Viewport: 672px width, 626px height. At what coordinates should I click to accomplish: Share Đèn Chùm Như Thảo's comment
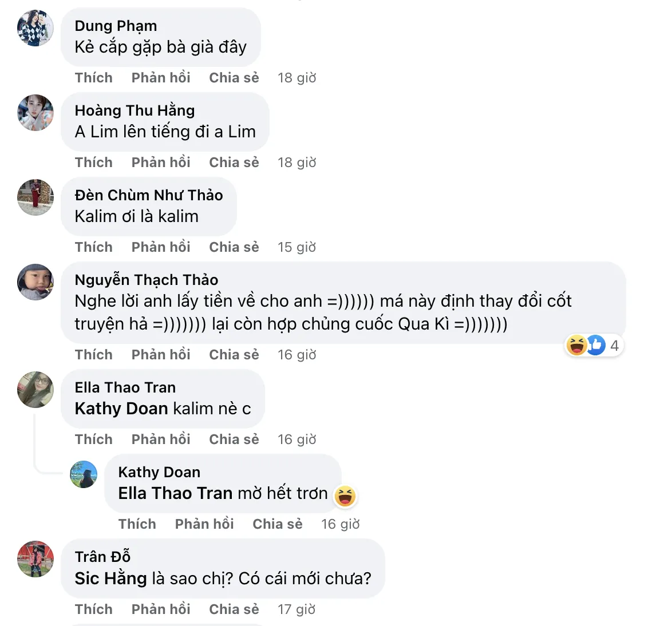pyautogui.click(x=234, y=247)
